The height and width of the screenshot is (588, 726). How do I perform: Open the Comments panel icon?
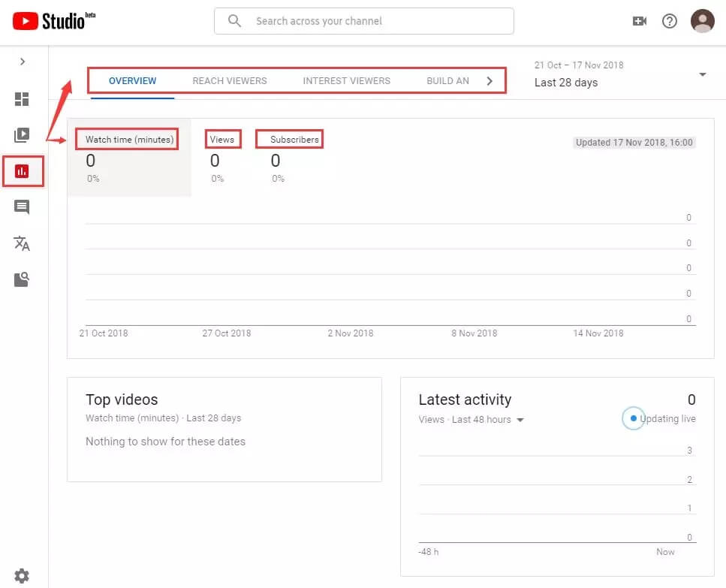pyautogui.click(x=23, y=207)
